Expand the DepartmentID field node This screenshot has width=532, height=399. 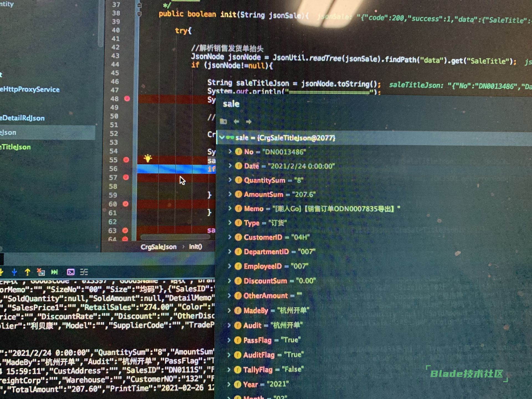(x=230, y=251)
